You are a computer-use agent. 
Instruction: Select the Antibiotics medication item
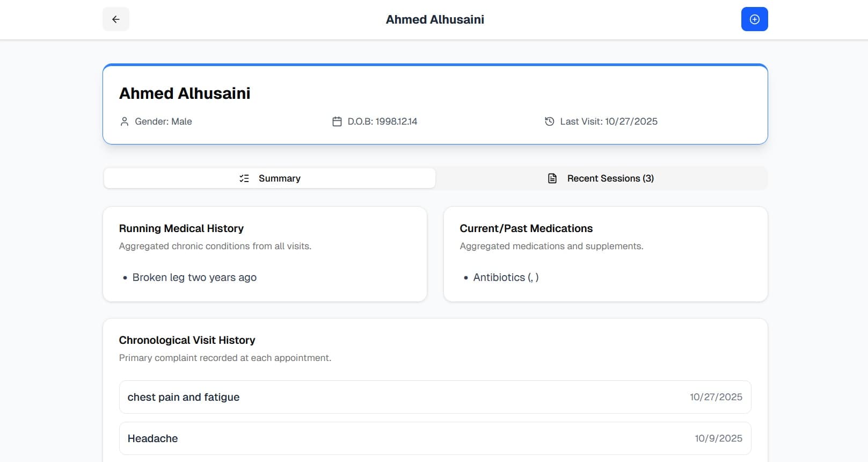[506, 277]
